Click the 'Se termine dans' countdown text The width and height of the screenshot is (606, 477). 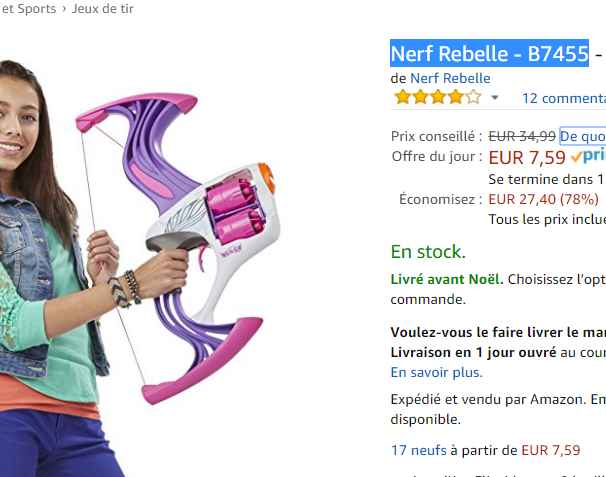click(x=545, y=178)
